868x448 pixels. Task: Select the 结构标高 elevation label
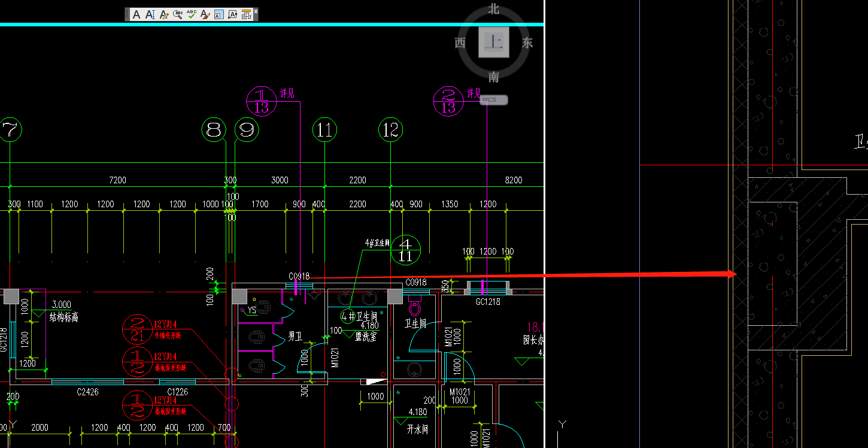63,317
